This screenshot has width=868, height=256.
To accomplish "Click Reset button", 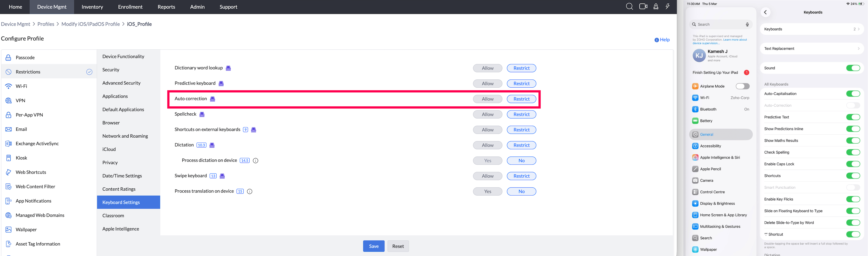I will pyautogui.click(x=398, y=246).
